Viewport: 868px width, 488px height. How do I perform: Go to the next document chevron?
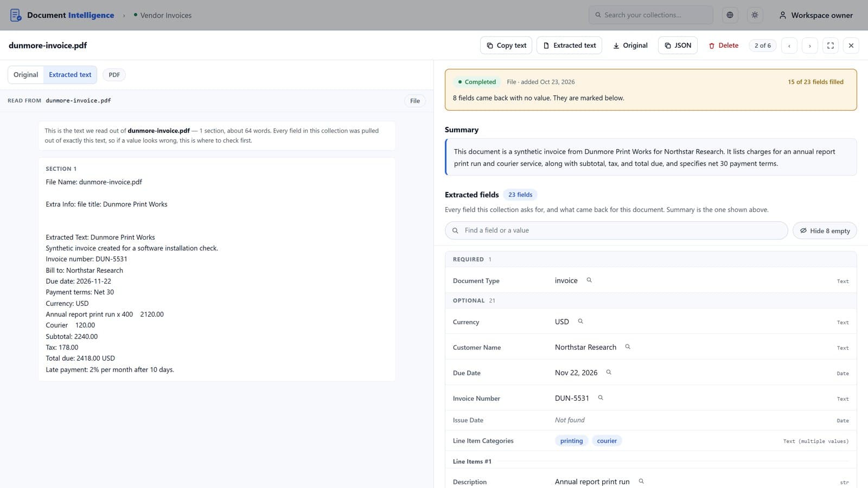pos(810,46)
